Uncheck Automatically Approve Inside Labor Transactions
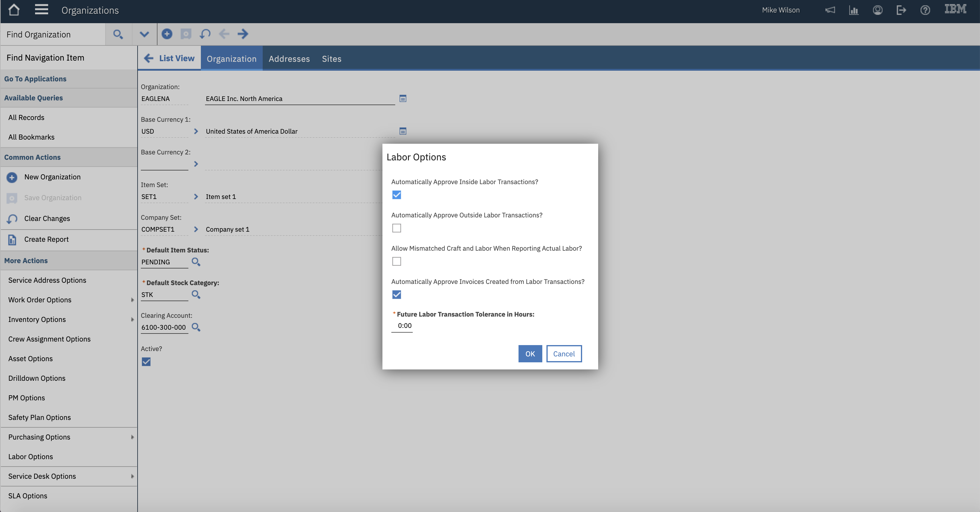The image size is (980, 512). pos(397,195)
